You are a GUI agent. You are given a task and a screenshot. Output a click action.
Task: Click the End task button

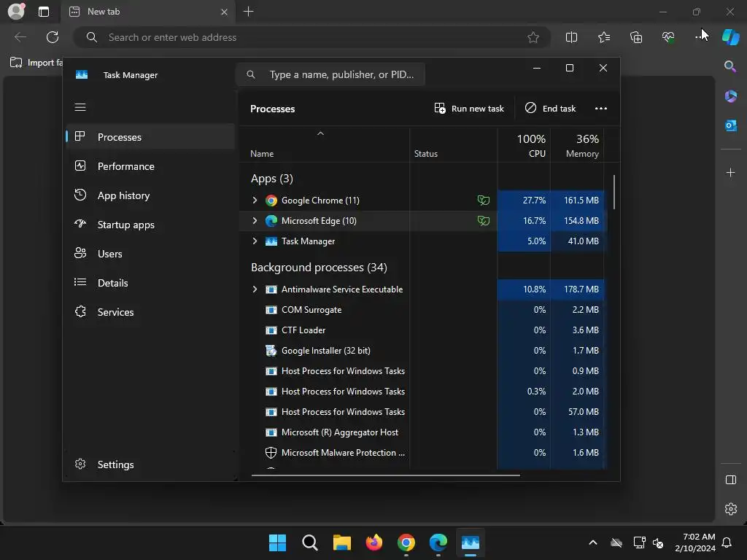pyautogui.click(x=550, y=109)
